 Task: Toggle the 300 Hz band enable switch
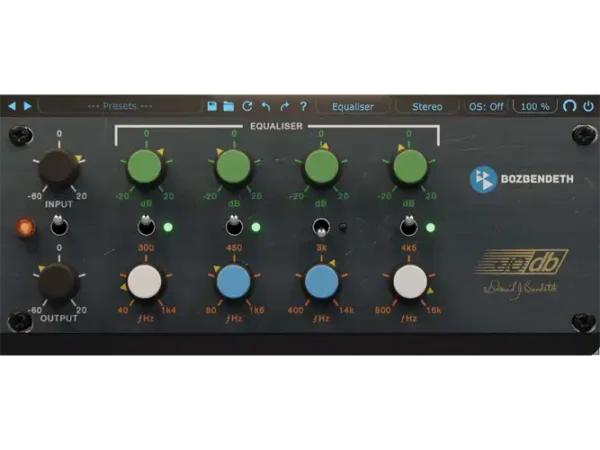tap(146, 226)
